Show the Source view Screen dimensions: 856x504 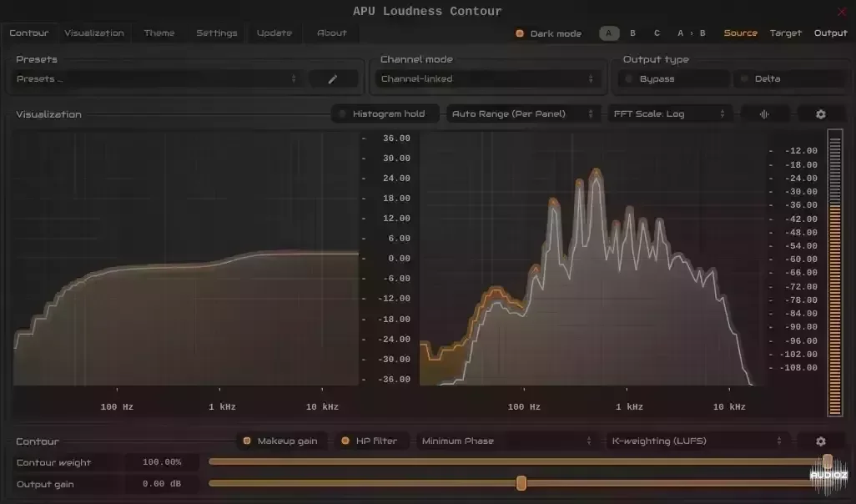pyautogui.click(x=740, y=33)
